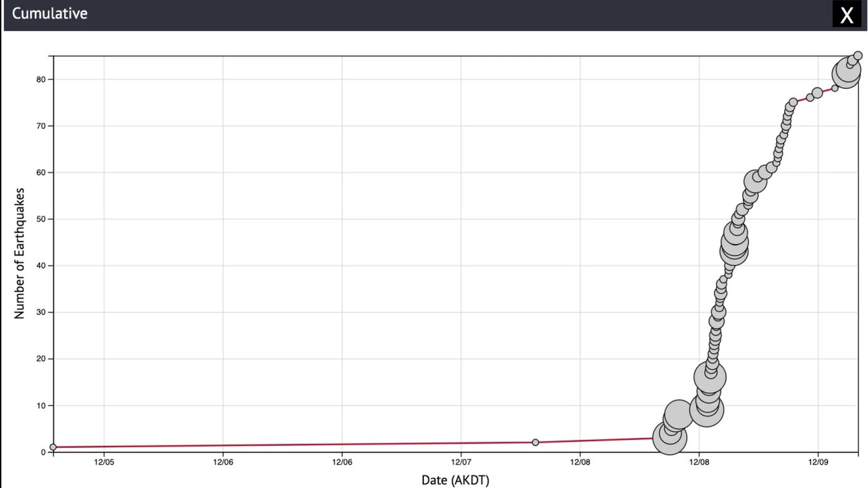This screenshot has width=868, height=488.
Task: Click the '80' y-axis tick label
Action: pyautogui.click(x=41, y=79)
